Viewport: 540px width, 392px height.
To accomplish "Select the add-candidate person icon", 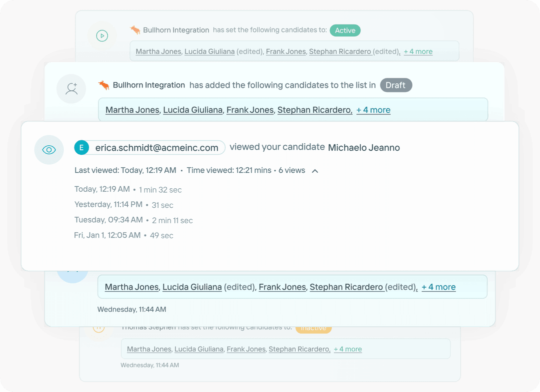I will [x=71, y=88].
